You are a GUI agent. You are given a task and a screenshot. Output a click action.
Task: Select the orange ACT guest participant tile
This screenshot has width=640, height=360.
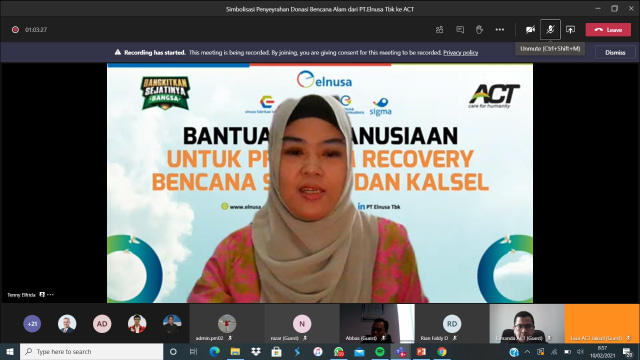tap(602, 323)
